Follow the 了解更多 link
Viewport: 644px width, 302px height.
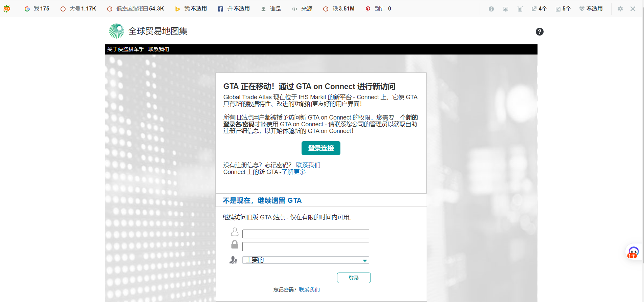tap(294, 172)
